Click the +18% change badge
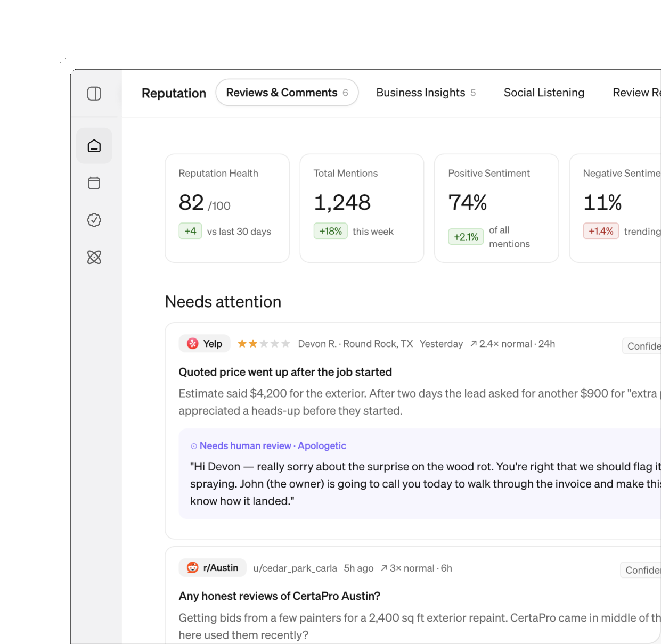Viewport: 661px width, 644px height. (x=331, y=231)
